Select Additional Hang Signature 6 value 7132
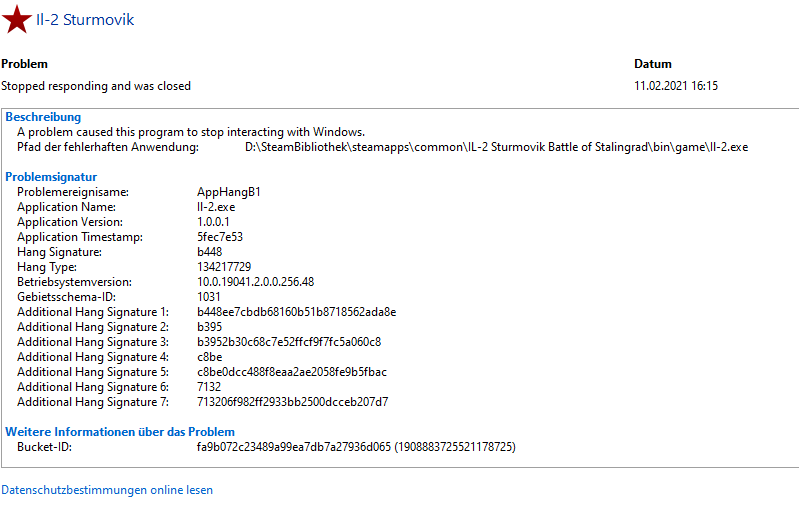 pyautogui.click(x=209, y=387)
